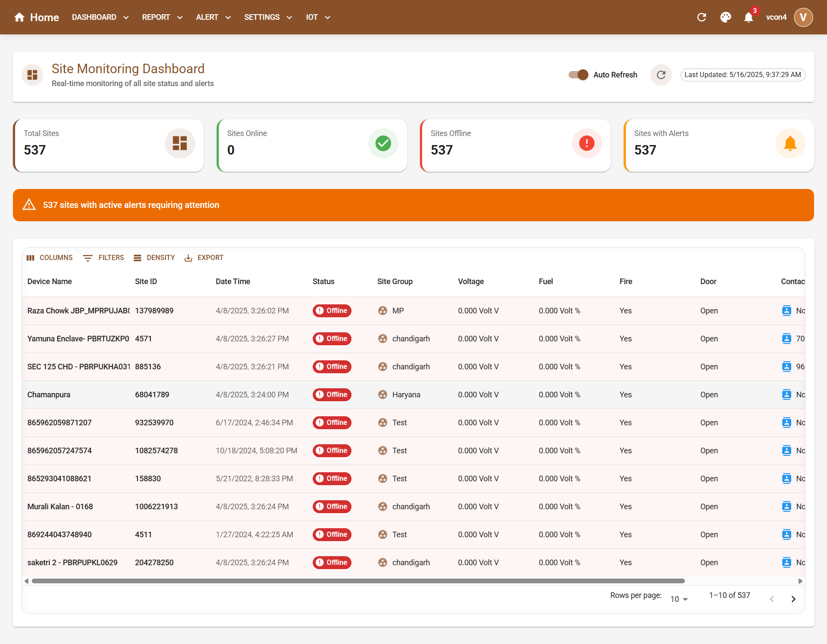This screenshot has width=827, height=644.
Task: Click the Total Sites card
Action: tap(109, 146)
